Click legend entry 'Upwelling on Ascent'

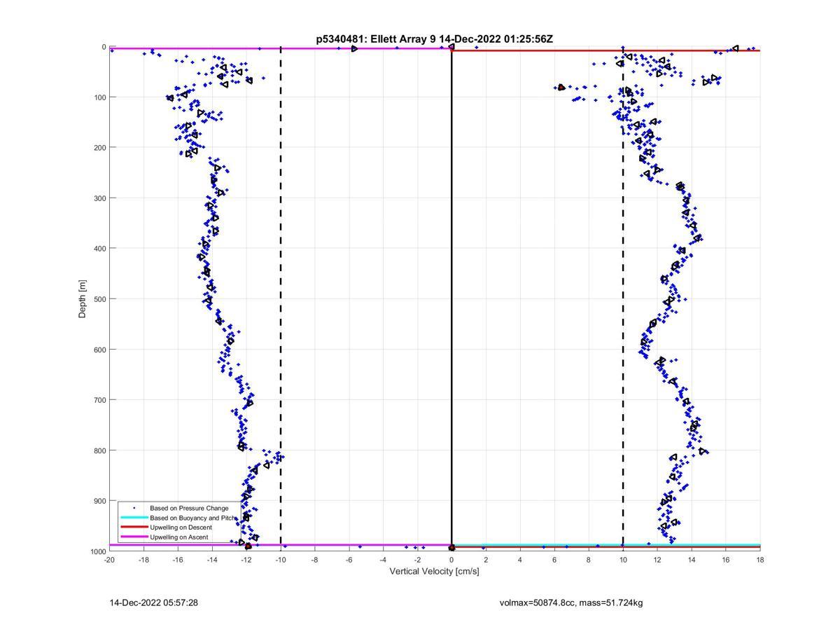pos(178,537)
